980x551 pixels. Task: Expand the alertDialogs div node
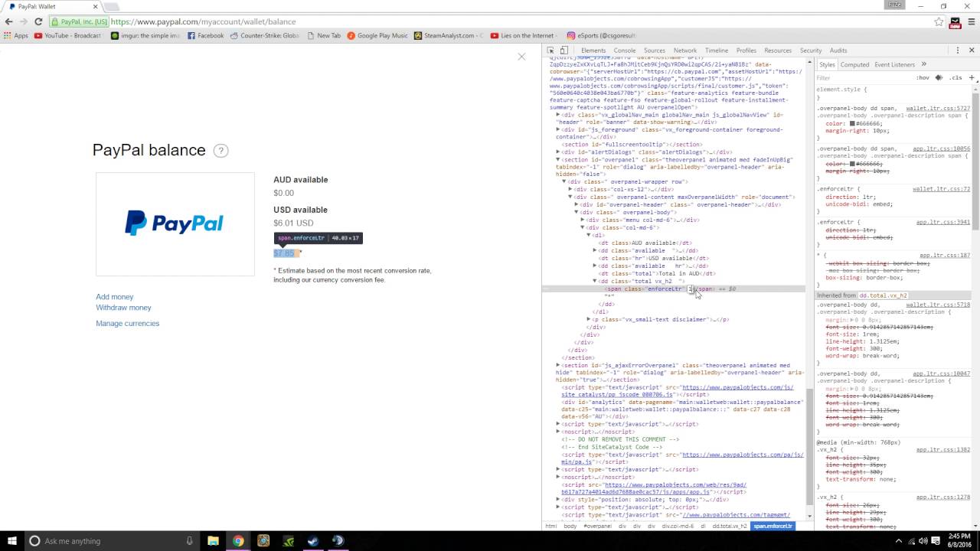click(558, 152)
